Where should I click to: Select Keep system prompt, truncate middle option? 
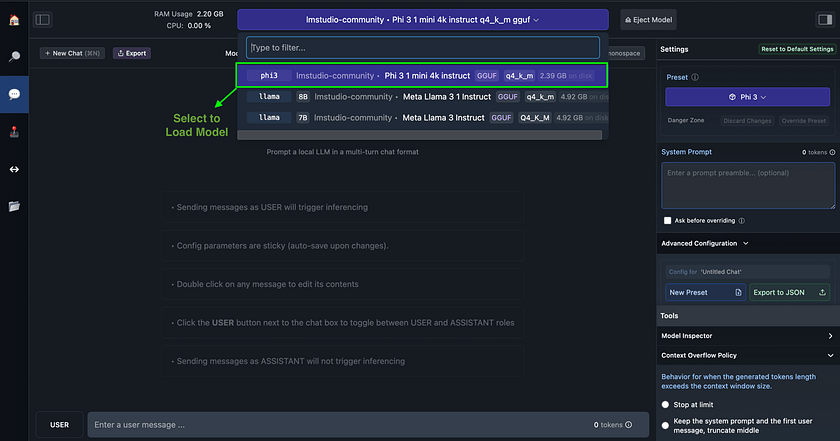[x=665, y=425]
